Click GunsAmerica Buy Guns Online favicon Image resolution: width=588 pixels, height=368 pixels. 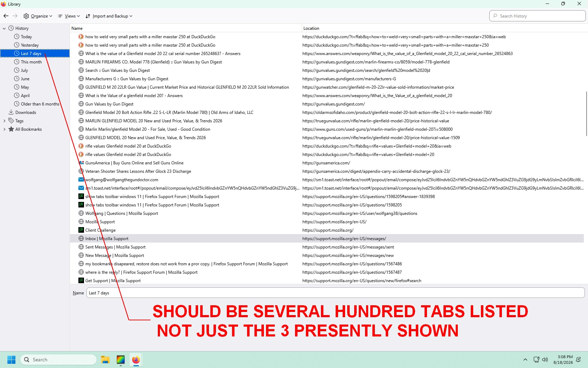tap(81, 163)
